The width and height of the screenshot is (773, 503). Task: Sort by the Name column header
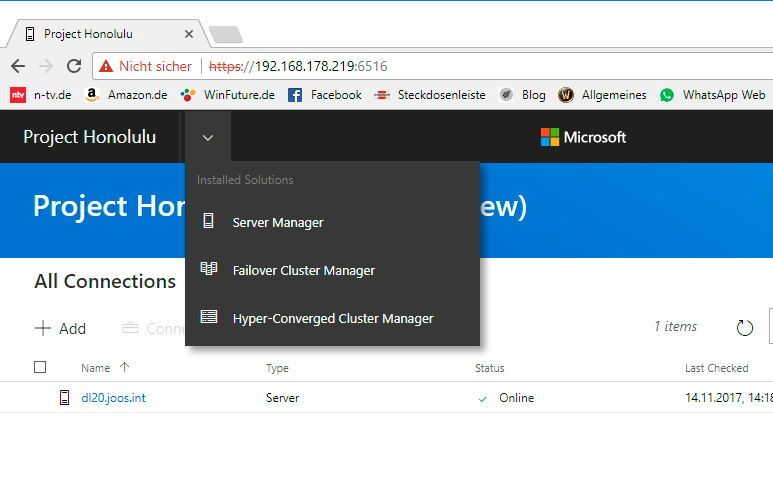96,368
